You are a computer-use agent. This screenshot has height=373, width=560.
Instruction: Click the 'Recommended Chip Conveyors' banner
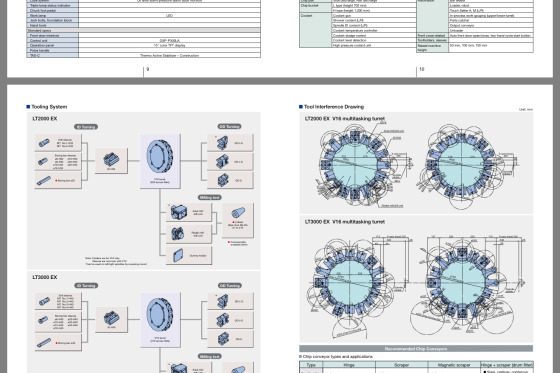tap(416, 349)
